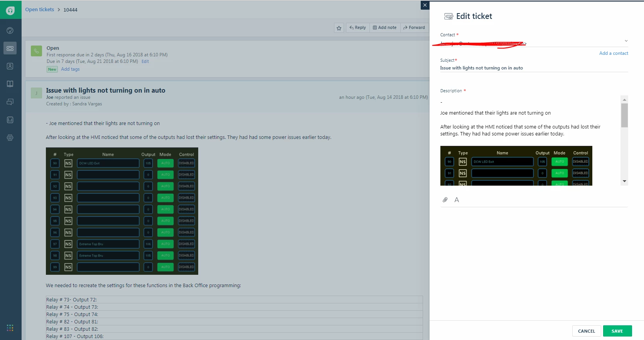Screen dimensions: 644x340
Task: Click the Joe reported an issue text
Action: 68,97
